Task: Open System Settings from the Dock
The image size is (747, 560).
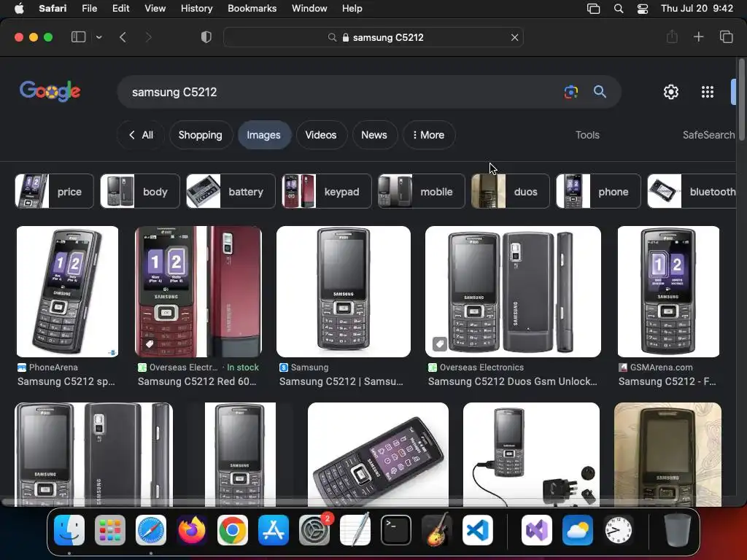Action: tap(314, 530)
